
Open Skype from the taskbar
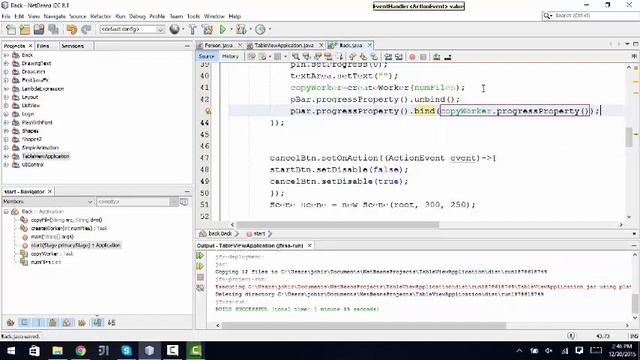(127, 351)
